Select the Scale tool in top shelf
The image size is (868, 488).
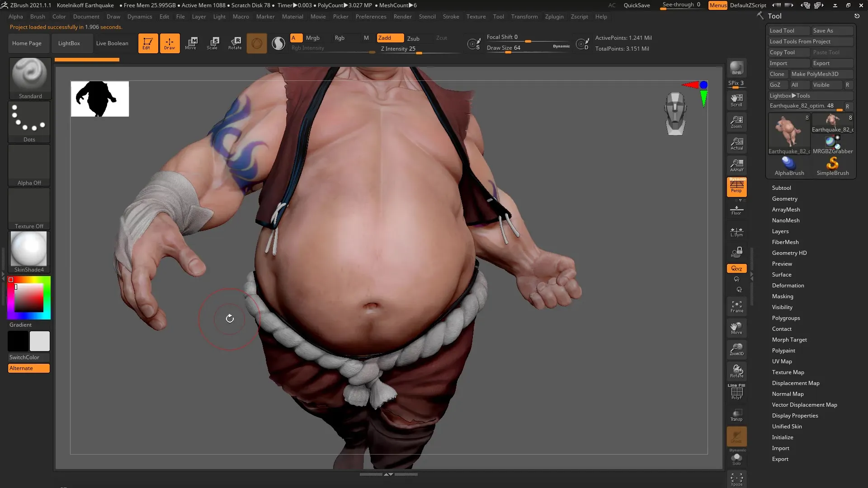tap(212, 43)
